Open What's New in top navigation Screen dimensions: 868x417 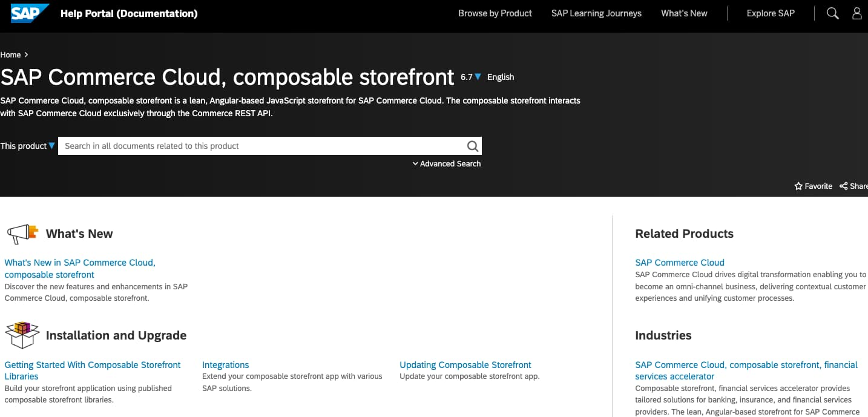click(x=684, y=13)
